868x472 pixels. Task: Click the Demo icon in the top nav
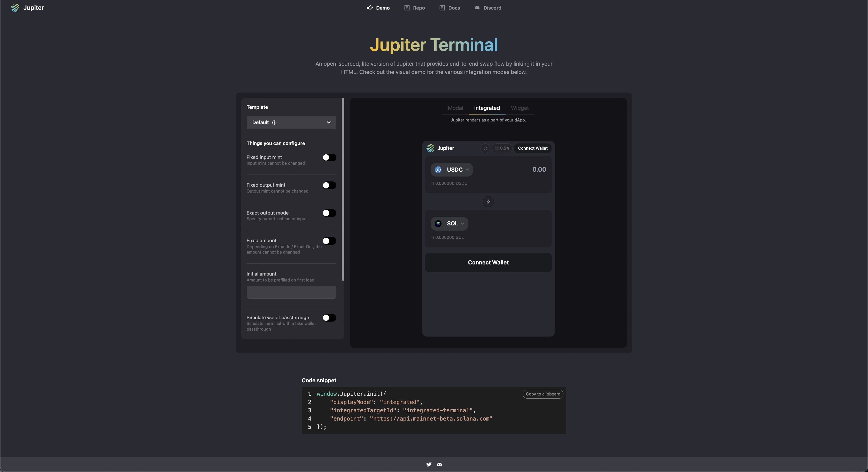[x=370, y=8]
